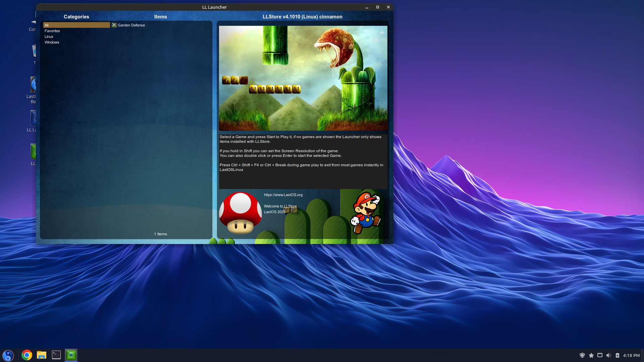Click the Items column header
Screen dimensions: 644x362
point(160,17)
